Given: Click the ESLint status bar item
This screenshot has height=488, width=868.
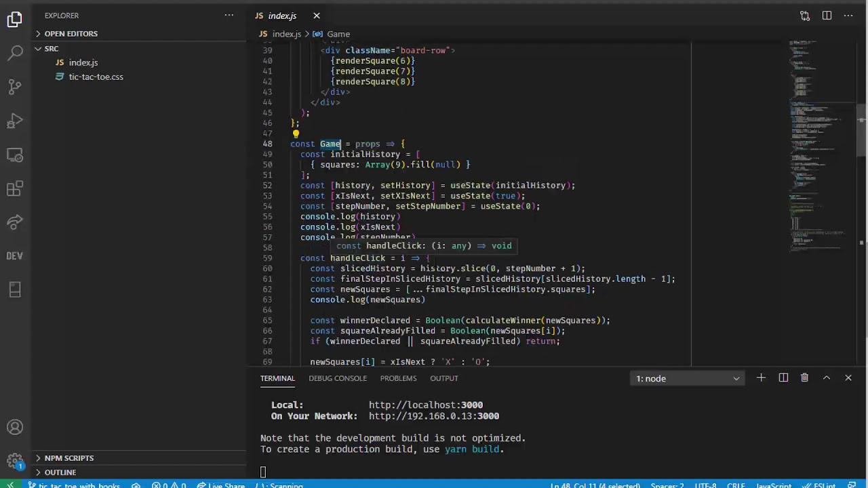Looking at the screenshot, I should click(819, 485).
